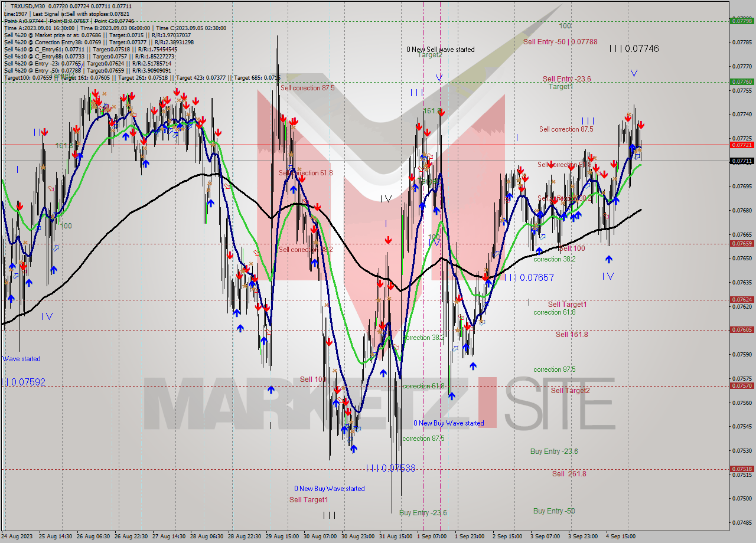Click the '0 New Sell wave started' label

click(x=440, y=50)
